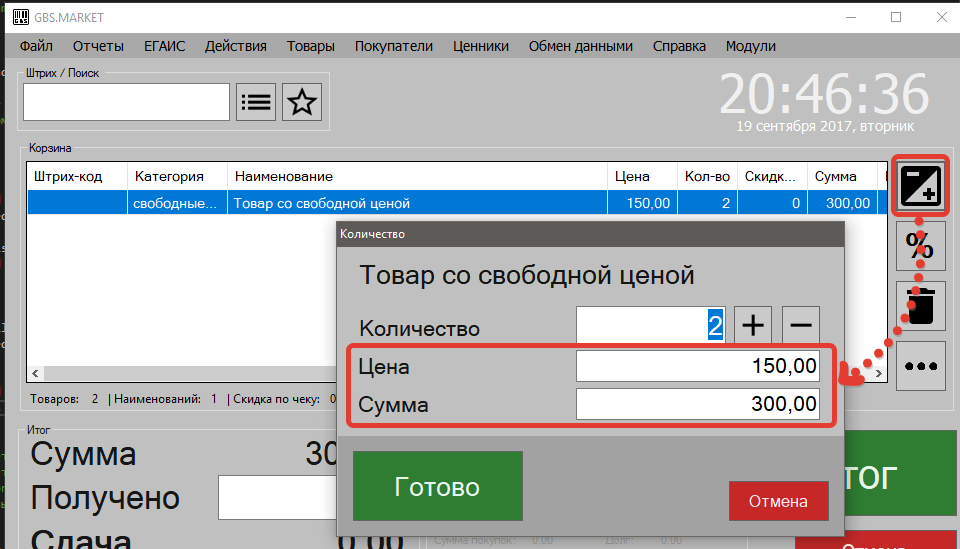Click the Кол-во column header
Screen dimensions: 960x549
[707, 176]
